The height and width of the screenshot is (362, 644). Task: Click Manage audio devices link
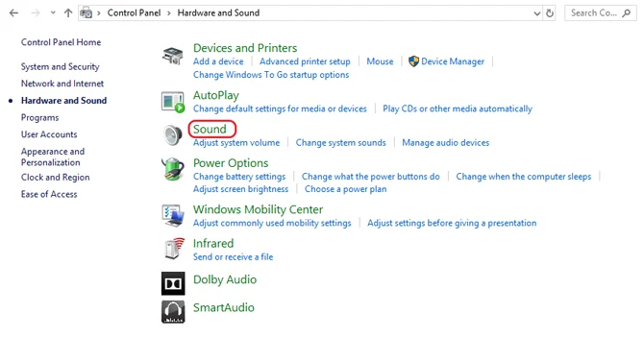[x=446, y=143]
